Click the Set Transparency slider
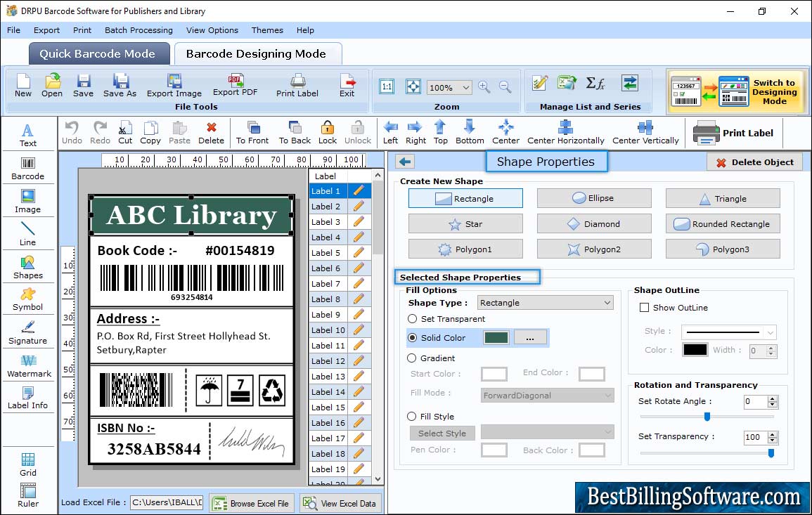812x515 pixels. click(707, 453)
